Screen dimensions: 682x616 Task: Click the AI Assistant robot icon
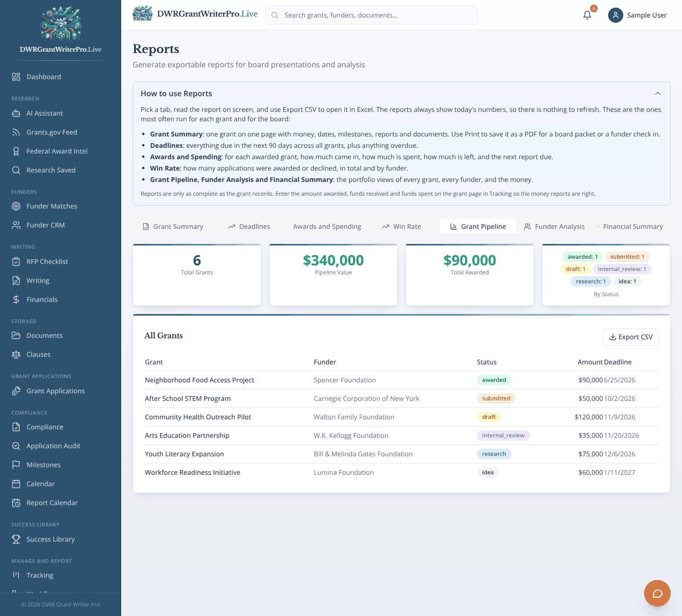coord(16,113)
